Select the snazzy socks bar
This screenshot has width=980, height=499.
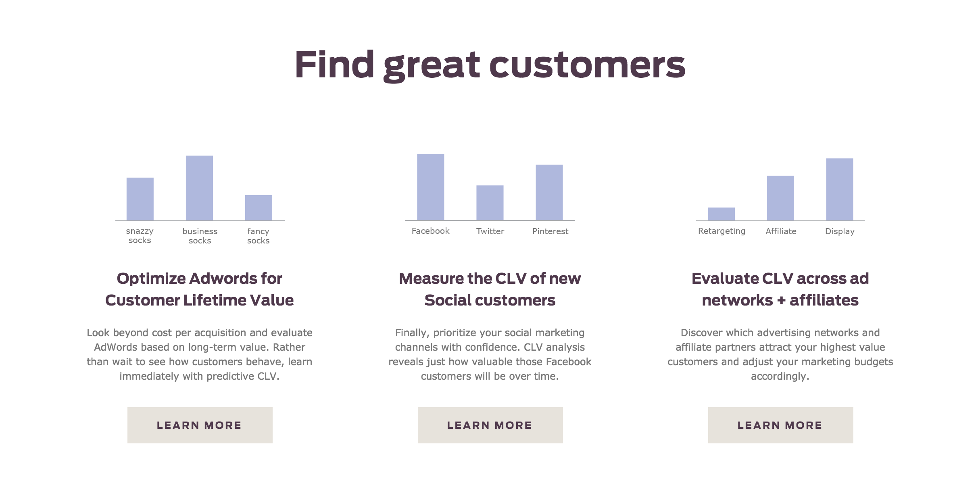click(x=140, y=199)
